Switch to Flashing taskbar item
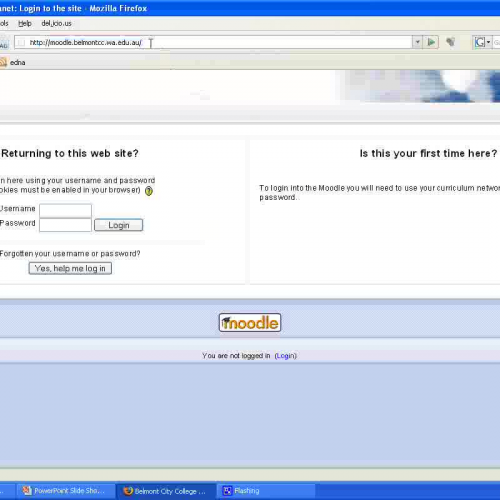The width and height of the screenshot is (500, 500). click(266, 491)
